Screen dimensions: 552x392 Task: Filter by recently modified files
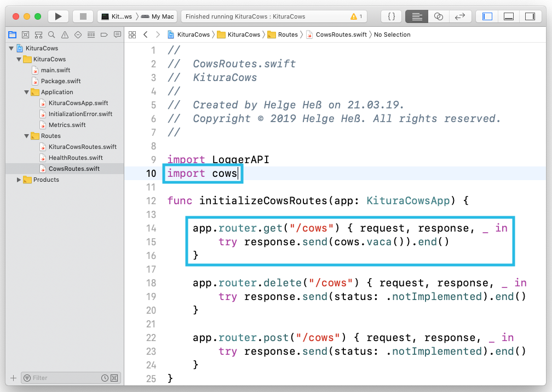(x=105, y=378)
